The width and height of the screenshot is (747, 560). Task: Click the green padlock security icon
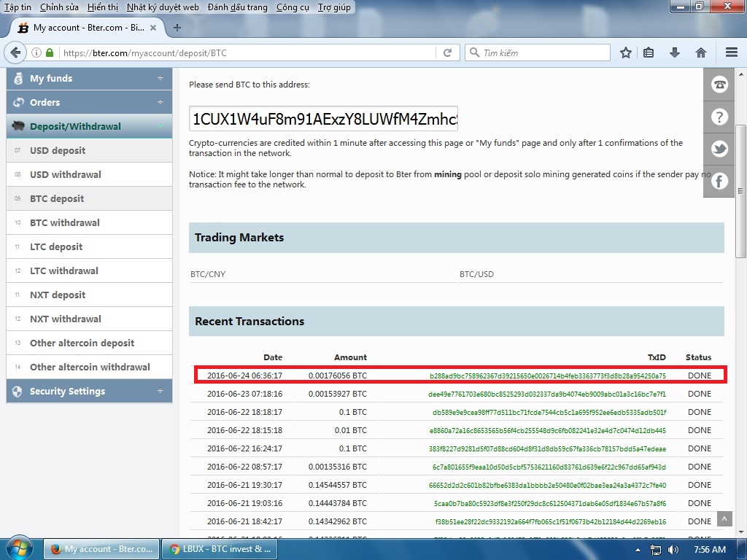point(50,52)
